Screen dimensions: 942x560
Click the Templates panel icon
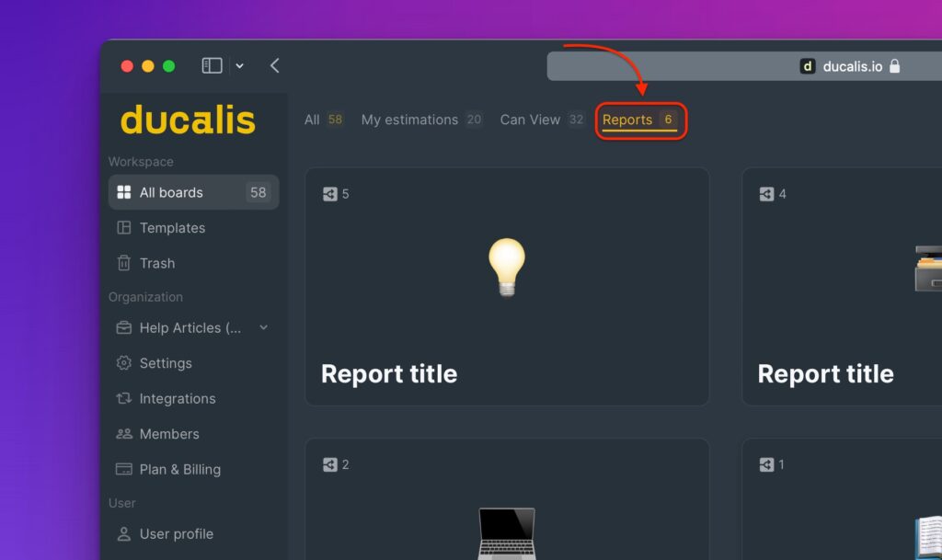point(125,227)
